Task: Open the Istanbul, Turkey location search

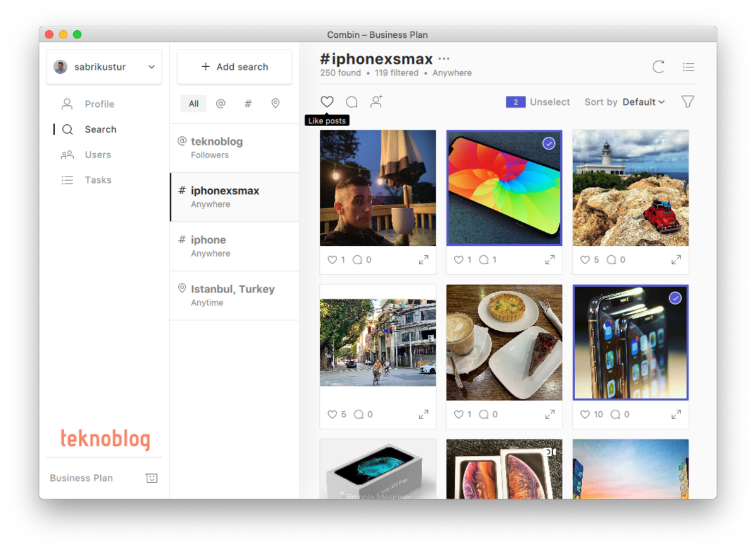Action: click(x=232, y=295)
